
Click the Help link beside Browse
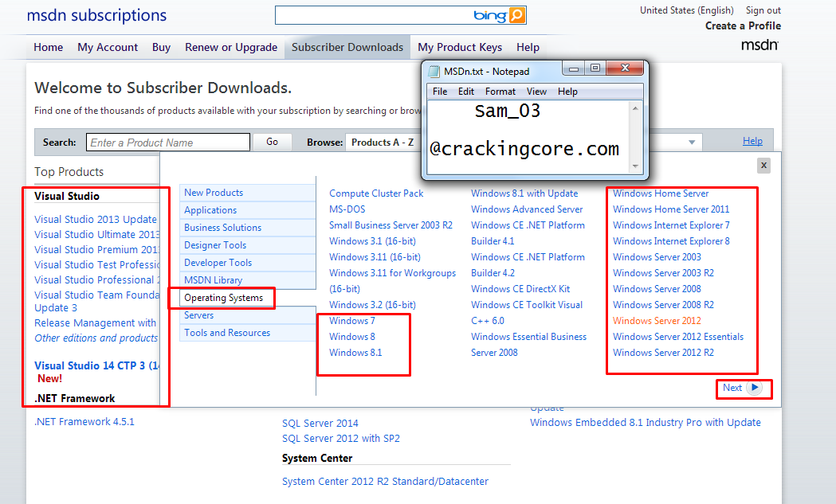[x=752, y=141]
